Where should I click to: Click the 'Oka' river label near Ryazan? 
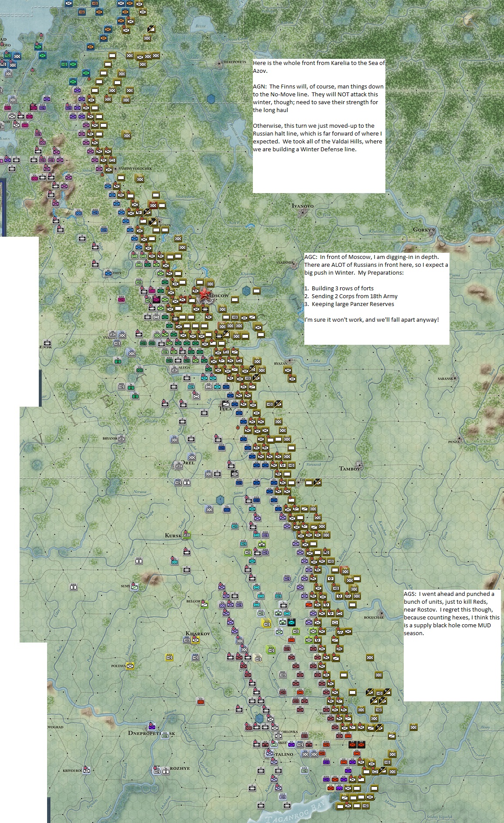tap(317, 360)
